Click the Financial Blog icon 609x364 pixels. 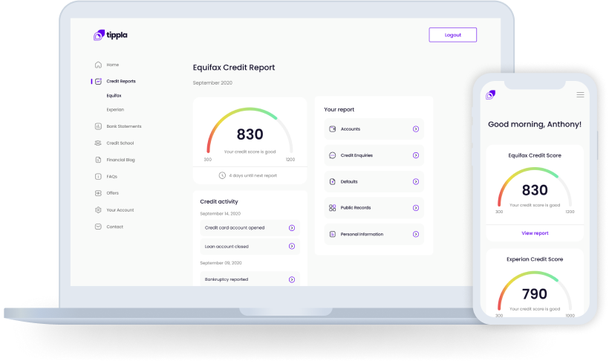98,160
